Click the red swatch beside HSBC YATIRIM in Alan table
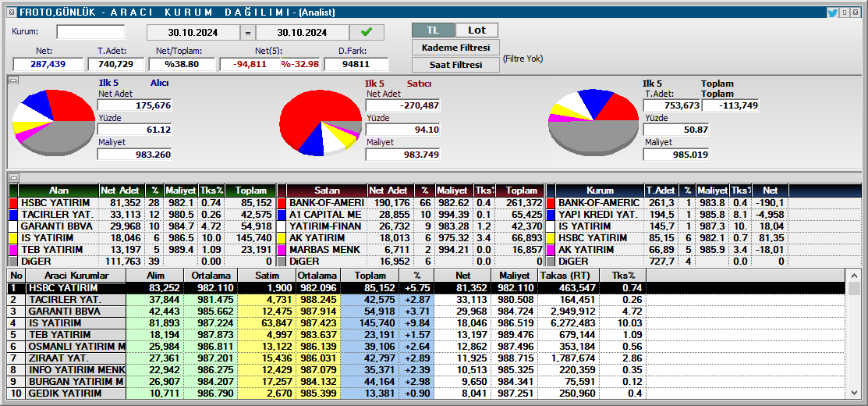Image resolution: width=868 pixels, height=406 pixels. coord(13,203)
